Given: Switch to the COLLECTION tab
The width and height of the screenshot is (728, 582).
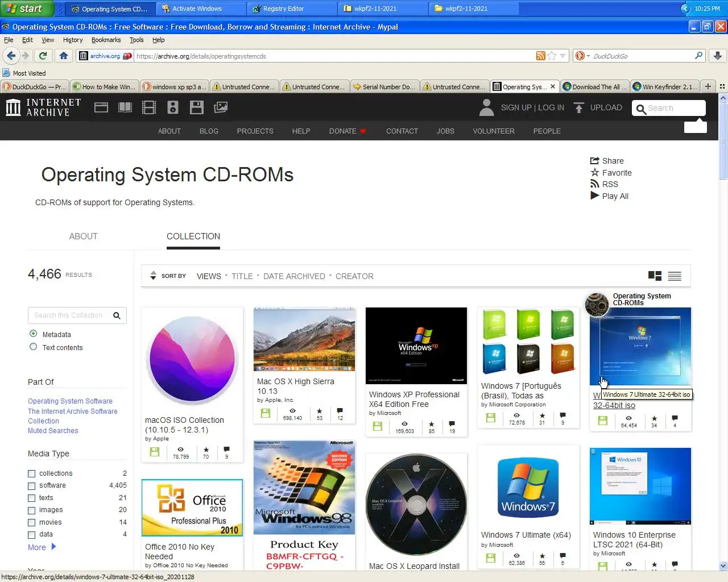Looking at the screenshot, I should (x=193, y=236).
